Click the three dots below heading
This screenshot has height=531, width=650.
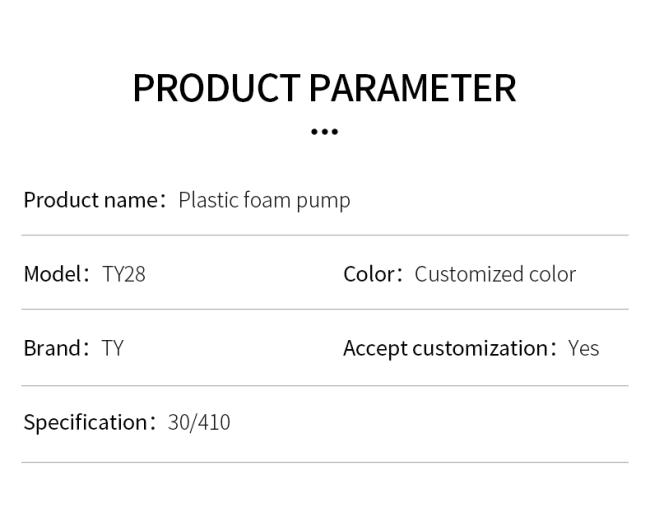point(325,132)
